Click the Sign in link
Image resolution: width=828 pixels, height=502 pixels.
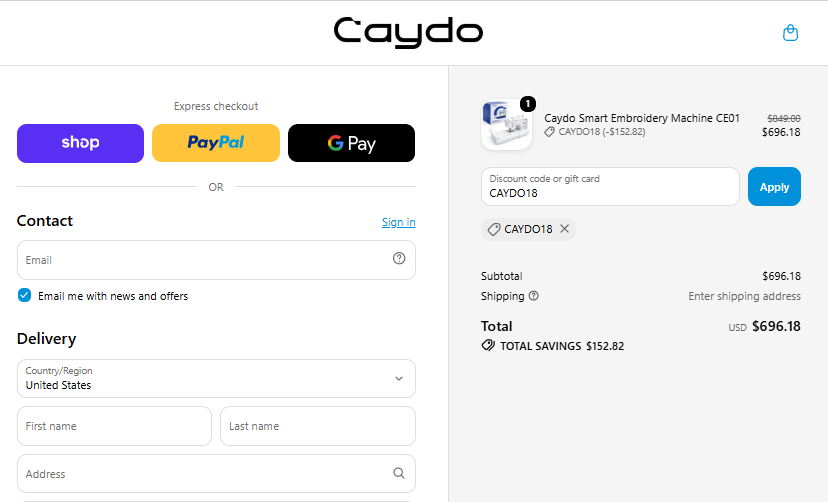coord(399,222)
